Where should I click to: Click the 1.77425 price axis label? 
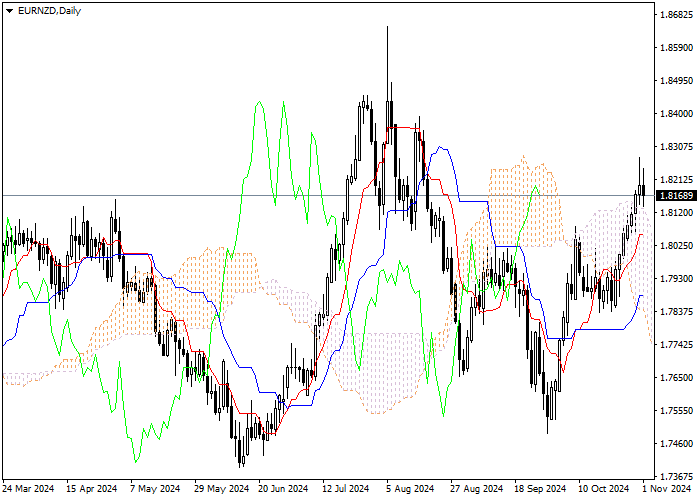[676, 345]
